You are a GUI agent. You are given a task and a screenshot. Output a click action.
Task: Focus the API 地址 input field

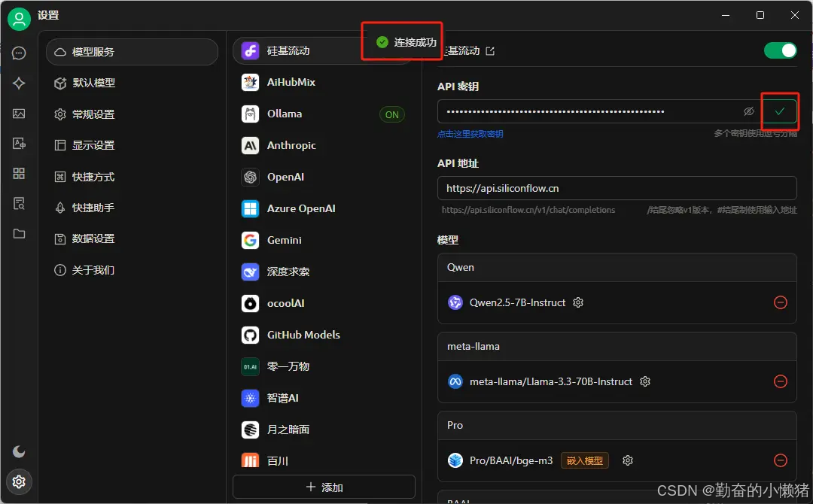click(x=617, y=188)
